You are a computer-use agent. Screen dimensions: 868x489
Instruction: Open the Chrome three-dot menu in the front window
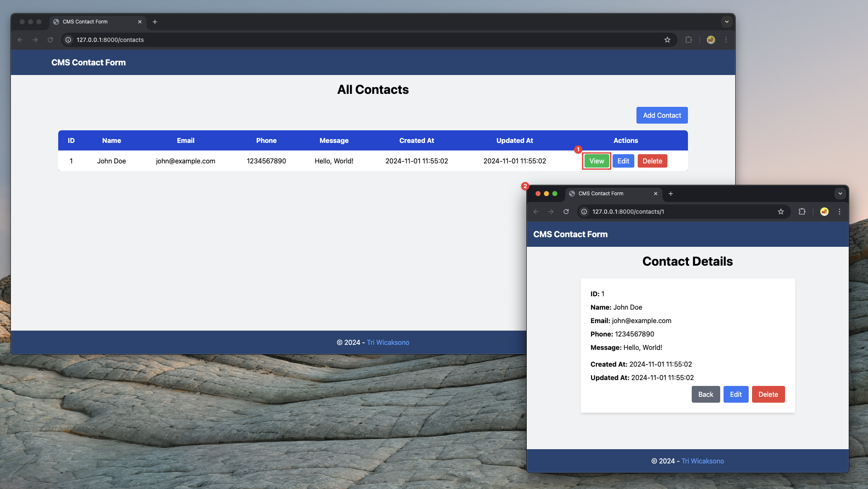point(839,212)
